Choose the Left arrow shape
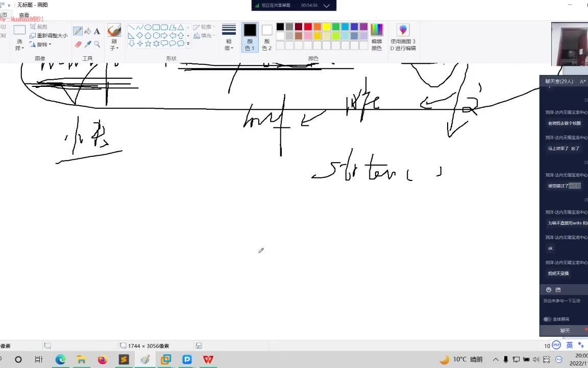Screen dimensions: 588x368 (x=173, y=36)
